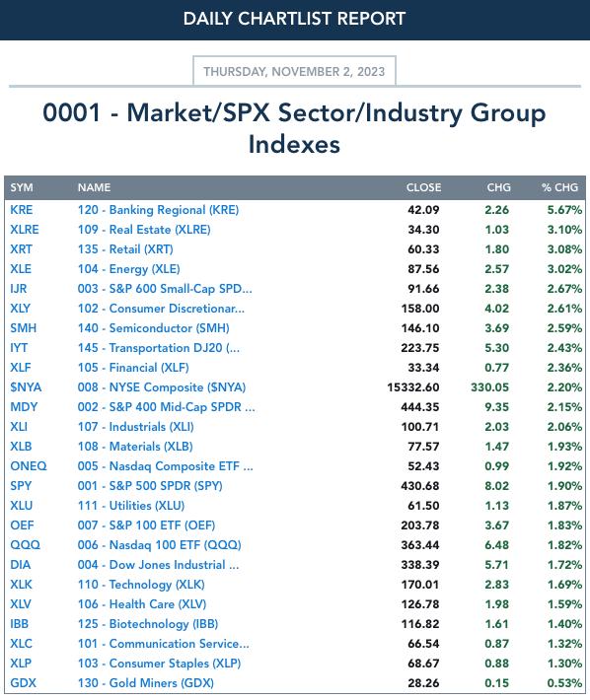Screen dimensions: 590x700
Task: Open the IJR symbol link
Action: point(19,289)
